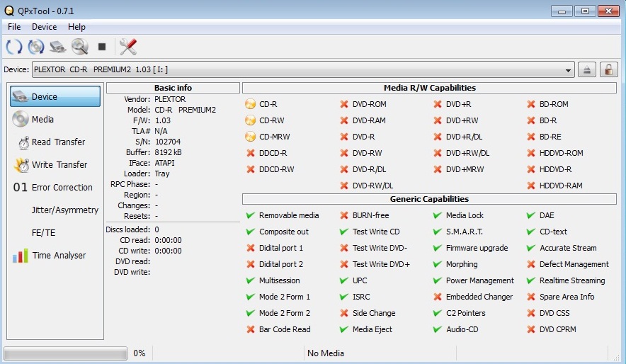Click the Generic Capabilities header
Screen dimensions: 626x364
pyautogui.click(x=429, y=199)
